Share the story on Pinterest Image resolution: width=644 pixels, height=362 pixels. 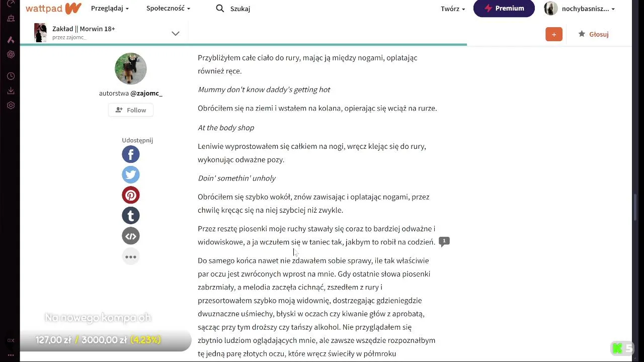click(131, 195)
